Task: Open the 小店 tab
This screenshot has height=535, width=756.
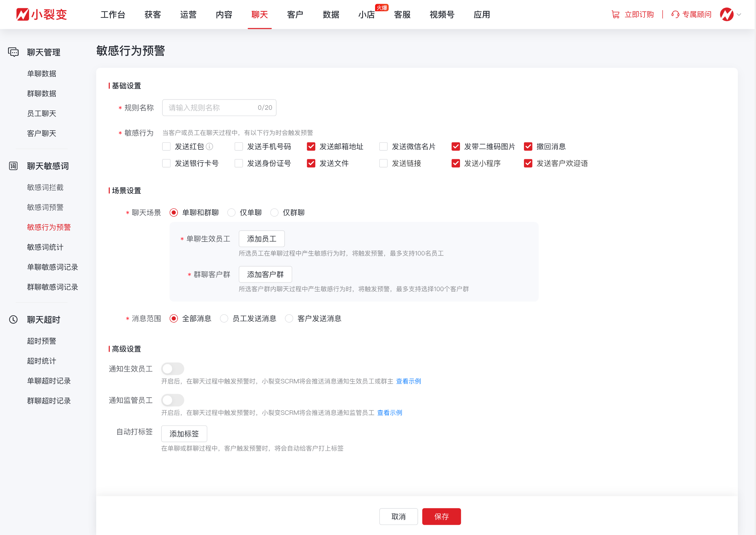Action: click(x=367, y=15)
